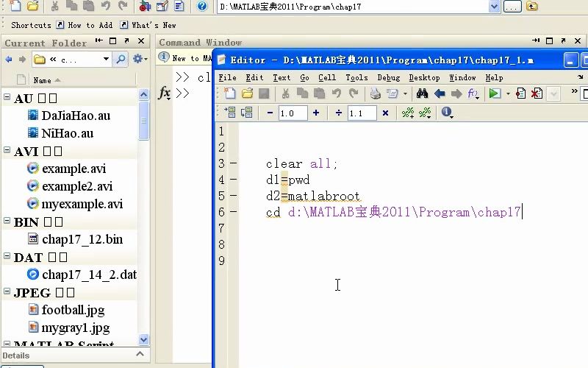This screenshot has width=588, height=368.
Task: Click the 1.0 increment value field
Action: coord(293,113)
